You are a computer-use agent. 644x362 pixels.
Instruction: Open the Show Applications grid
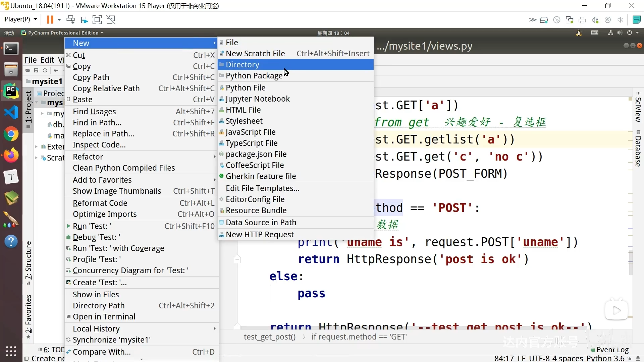(x=11, y=351)
